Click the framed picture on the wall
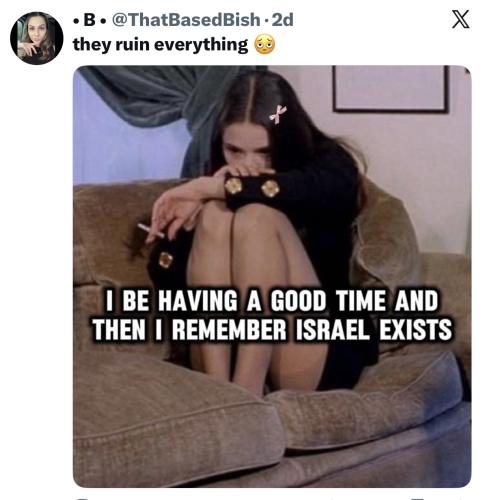This screenshot has width=482, height=500. click(390, 89)
